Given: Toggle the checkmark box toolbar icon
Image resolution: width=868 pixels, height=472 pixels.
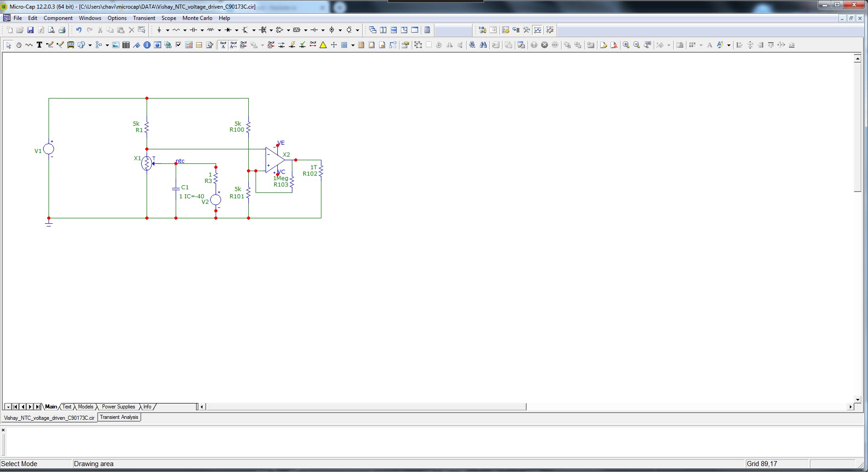Looking at the screenshot, I should coord(178,45).
